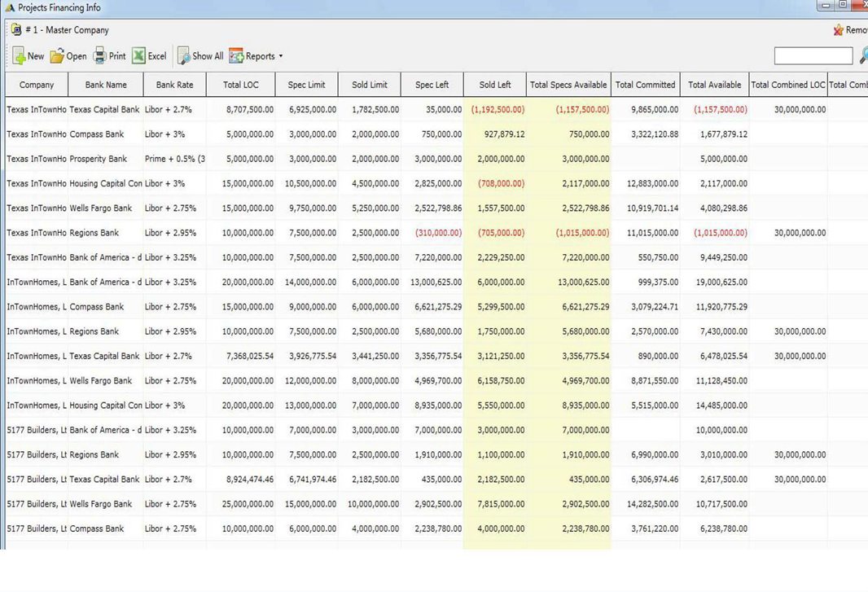Sort by the Total LOC column header

click(241, 85)
